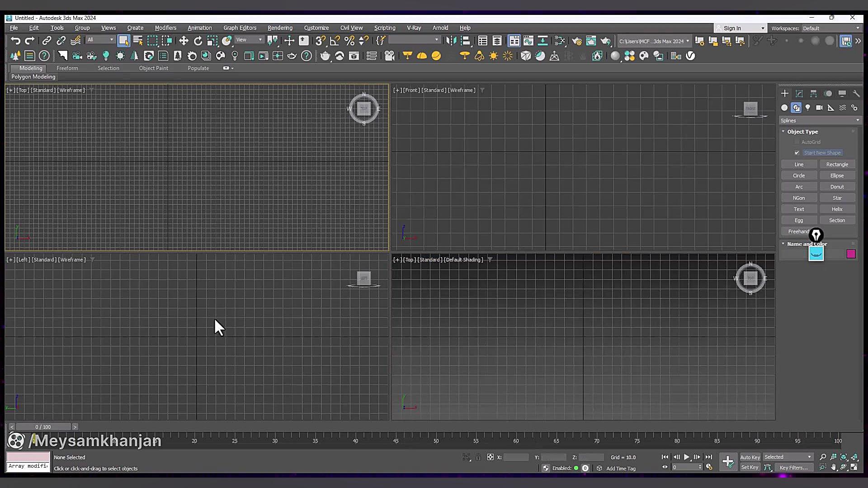The image size is (868, 488).
Task: Click the Helix spline button
Action: 837,209
